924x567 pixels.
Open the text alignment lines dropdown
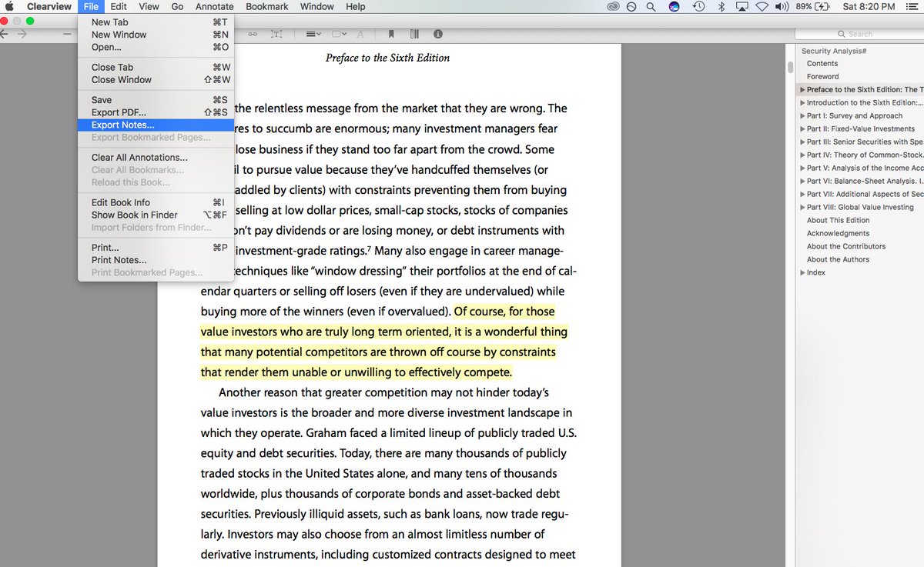click(315, 34)
